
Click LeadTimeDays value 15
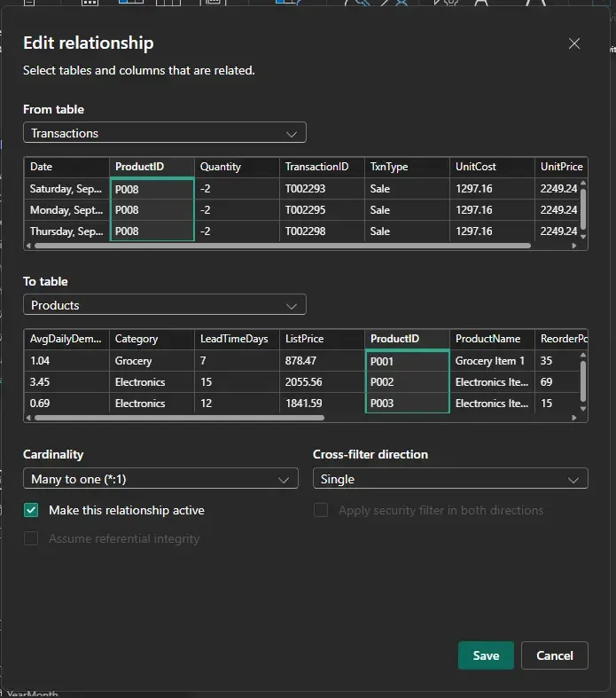(x=237, y=382)
